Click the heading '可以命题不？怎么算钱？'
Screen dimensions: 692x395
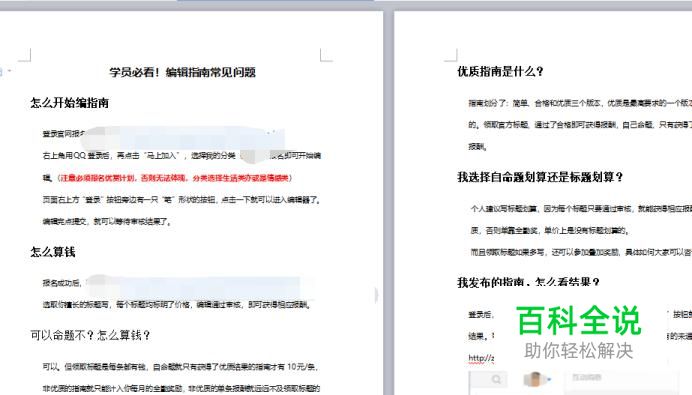coord(90,335)
